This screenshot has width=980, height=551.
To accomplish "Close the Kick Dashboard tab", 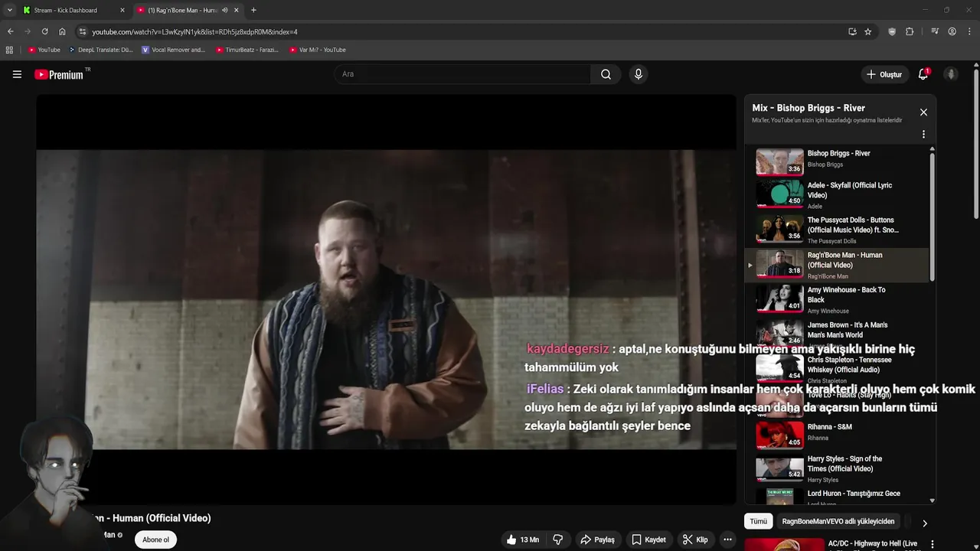I will [122, 10].
